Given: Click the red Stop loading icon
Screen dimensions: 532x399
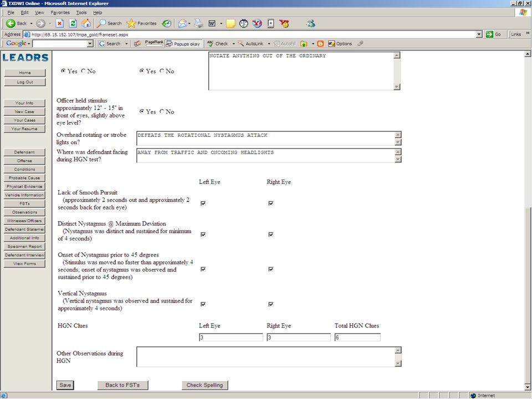Looking at the screenshot, I should [59, 23].
